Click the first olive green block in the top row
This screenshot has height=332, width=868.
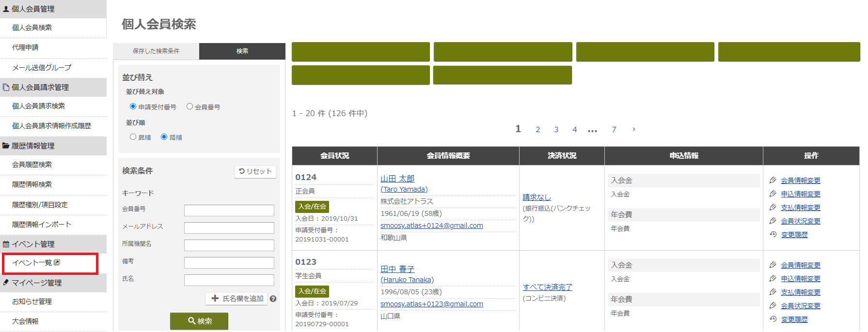click(x=361, y=52)
